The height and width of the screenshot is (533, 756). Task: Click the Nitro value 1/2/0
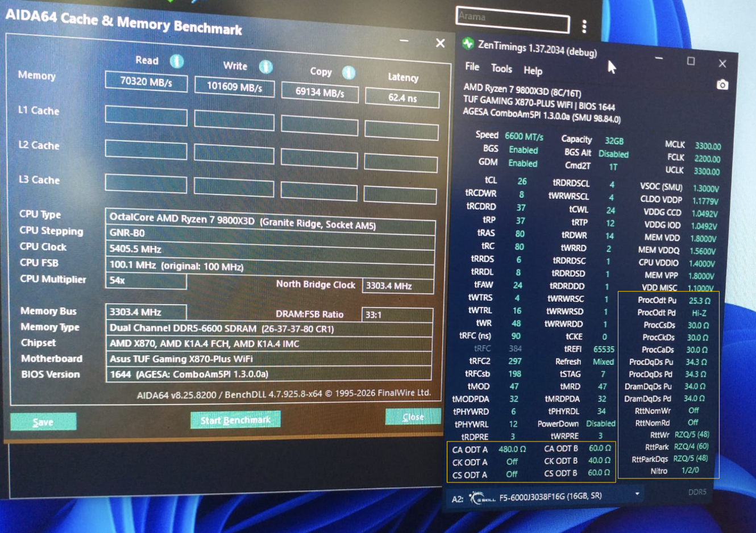click(690, 470)
